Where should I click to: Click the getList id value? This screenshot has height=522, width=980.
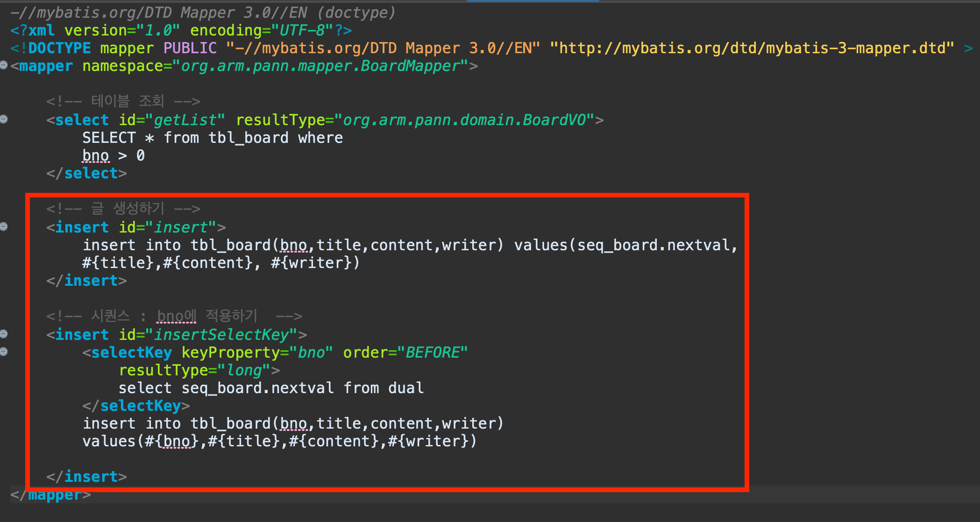[x=185, y=120]
